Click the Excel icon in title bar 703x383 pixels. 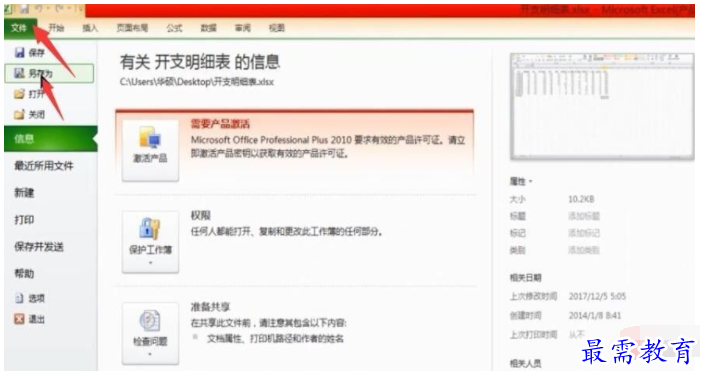9,9
